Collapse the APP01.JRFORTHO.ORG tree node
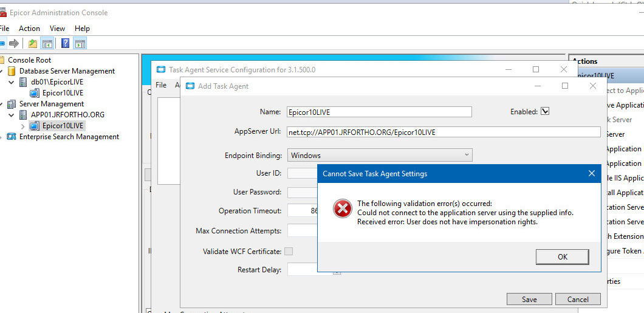644x313 pixels. click(12, 115)
